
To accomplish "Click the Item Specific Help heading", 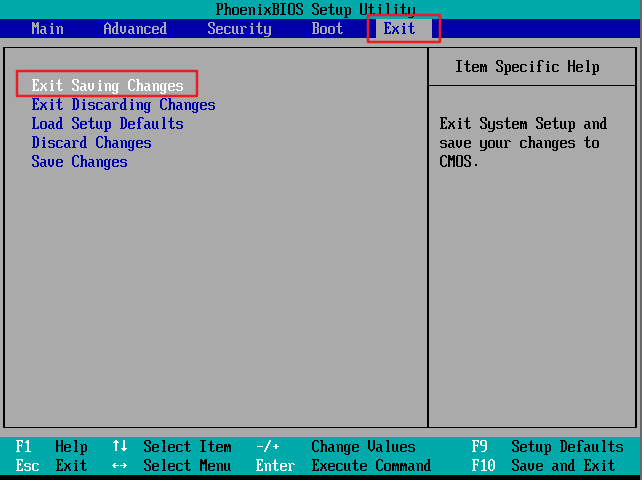I will pos(527,67).
